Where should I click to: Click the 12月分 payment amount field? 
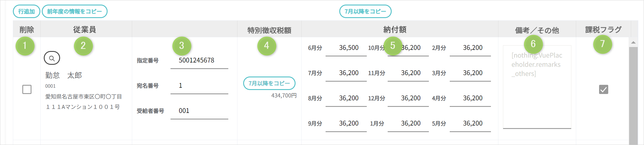(x=408, y=98)
